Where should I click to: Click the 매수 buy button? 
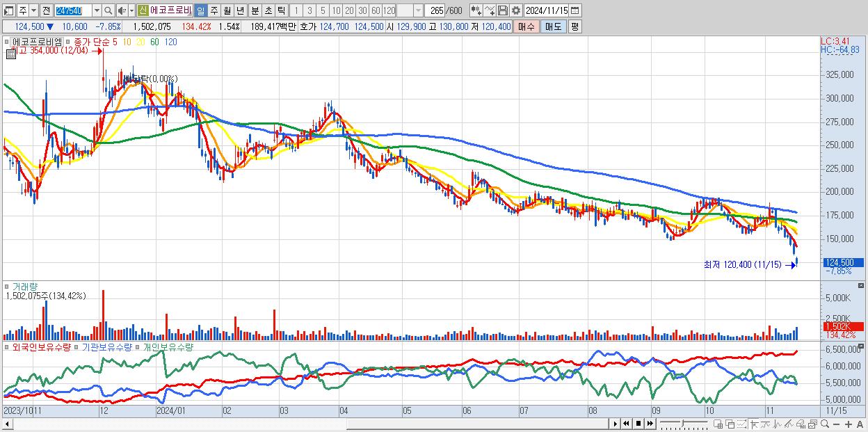(x=527, y=26)
